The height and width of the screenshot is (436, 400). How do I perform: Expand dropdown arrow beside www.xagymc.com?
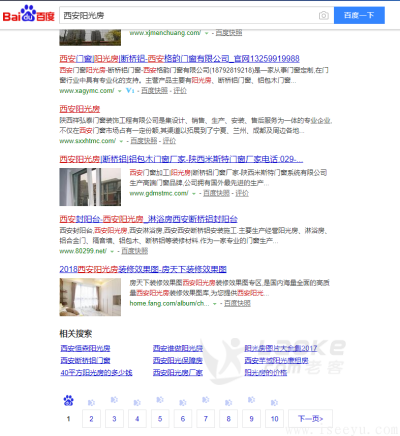tap(119, 91)
